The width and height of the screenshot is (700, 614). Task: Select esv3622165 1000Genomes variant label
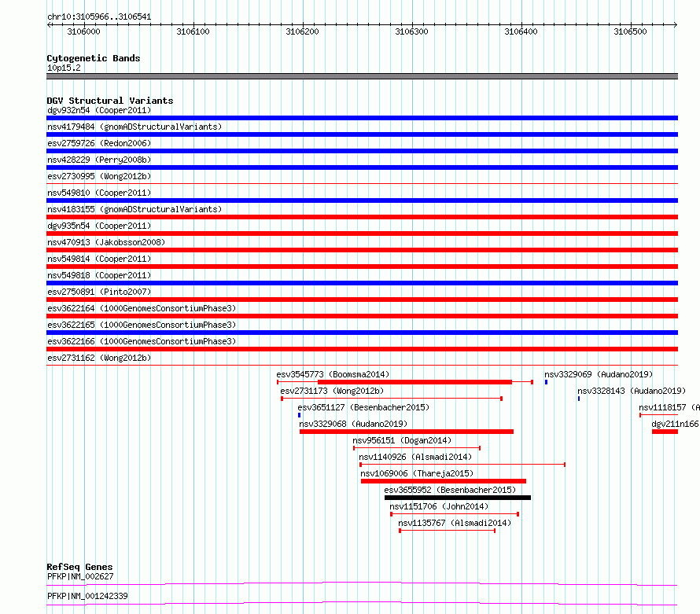[x=142, y=325]
